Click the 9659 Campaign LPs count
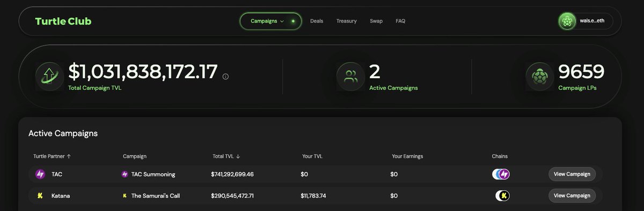Image resolution: width=644 pixels, height=211 pixels. point(582,72)
